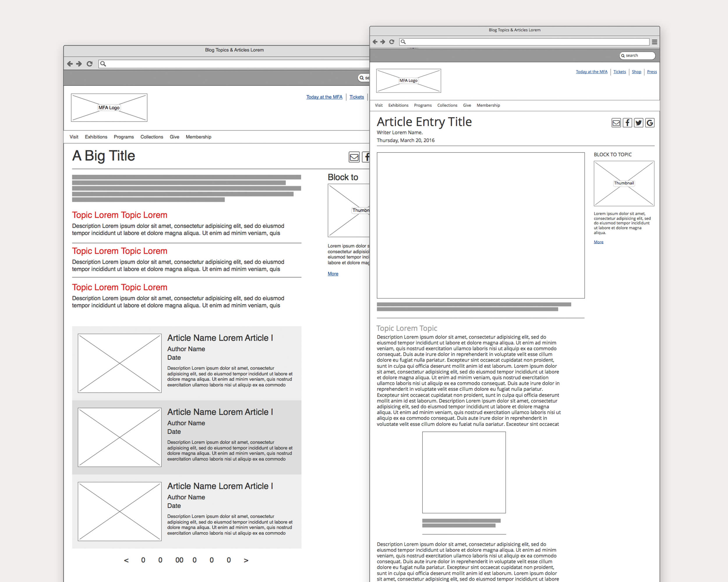Click More link under BLOCK TO TOPIC
Viewport: 728px width, 582px height.
coord(598,242)
